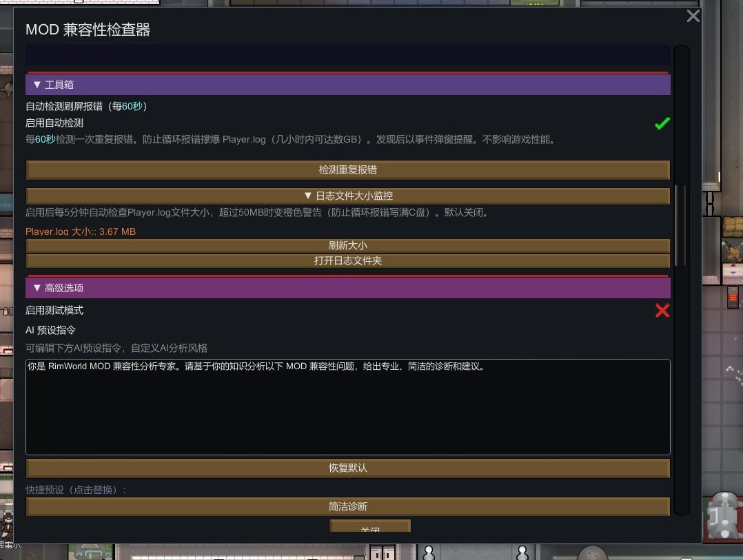Click inside the AI 预设指令 text box
The image size is (743, 560).
tap(348, 407)
